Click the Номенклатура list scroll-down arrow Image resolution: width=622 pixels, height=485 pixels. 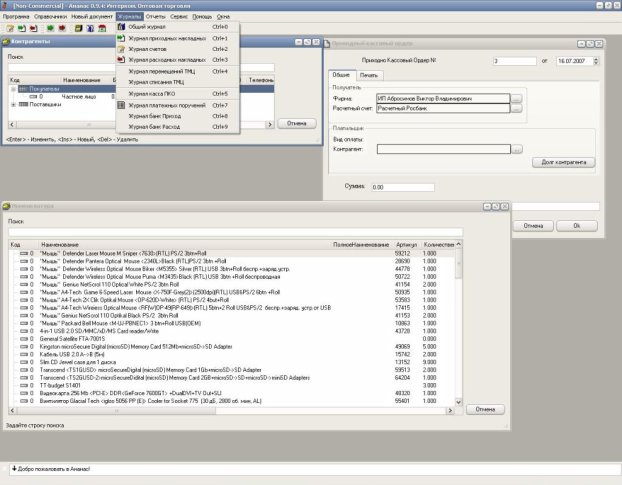click(459, 402)
